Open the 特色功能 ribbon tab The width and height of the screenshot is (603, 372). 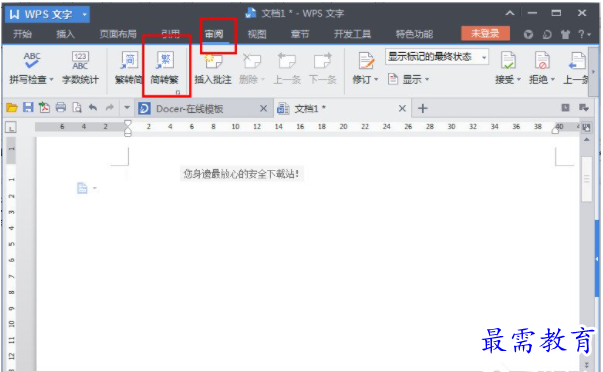pyautogui.click(x=414, y=34)
